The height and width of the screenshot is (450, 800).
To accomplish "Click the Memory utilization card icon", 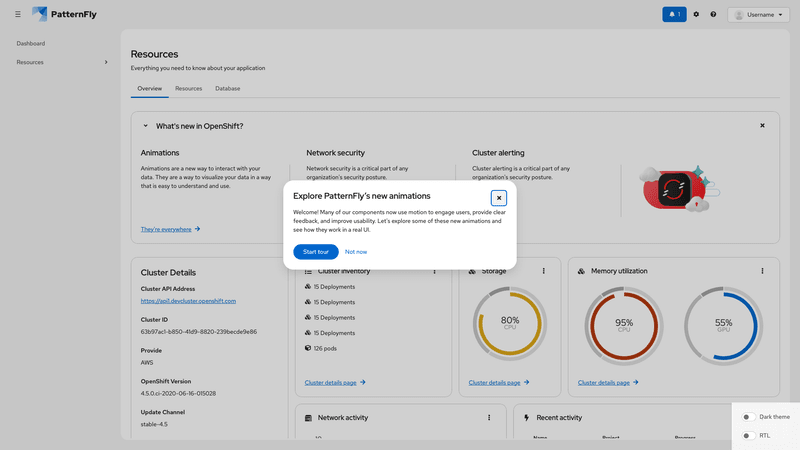I will [581, 271].
